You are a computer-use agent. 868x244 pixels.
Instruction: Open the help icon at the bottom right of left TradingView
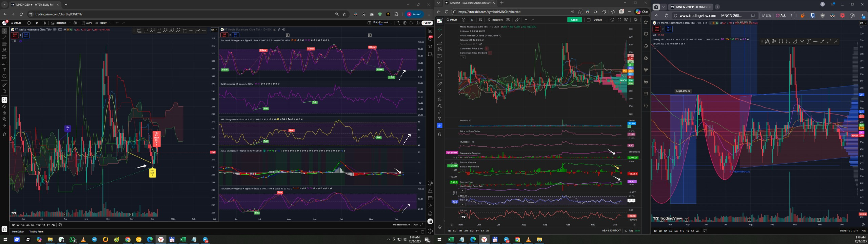[x=430, y=232]
